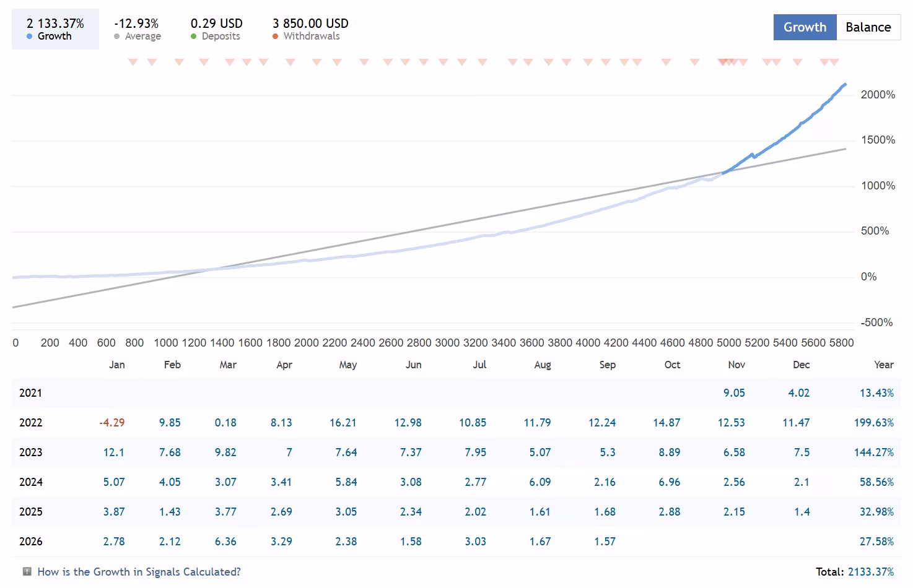
Task: Click the Apr column header
Action: [284, 365]
